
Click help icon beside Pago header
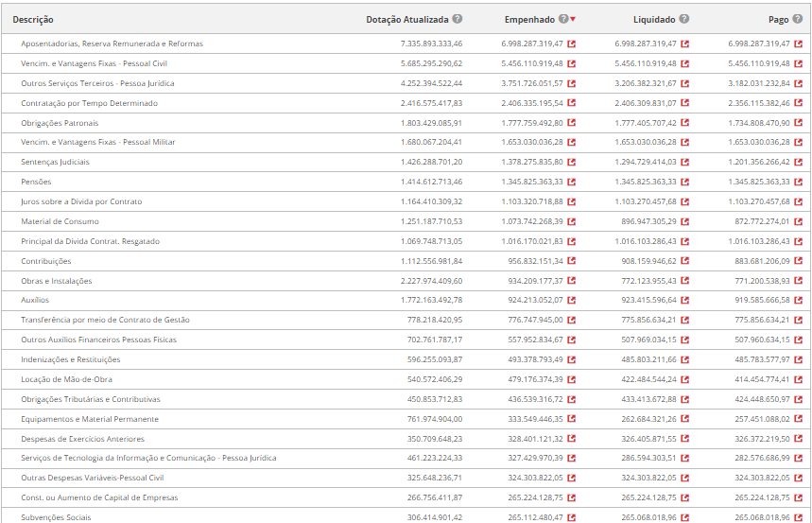(798, 19)
